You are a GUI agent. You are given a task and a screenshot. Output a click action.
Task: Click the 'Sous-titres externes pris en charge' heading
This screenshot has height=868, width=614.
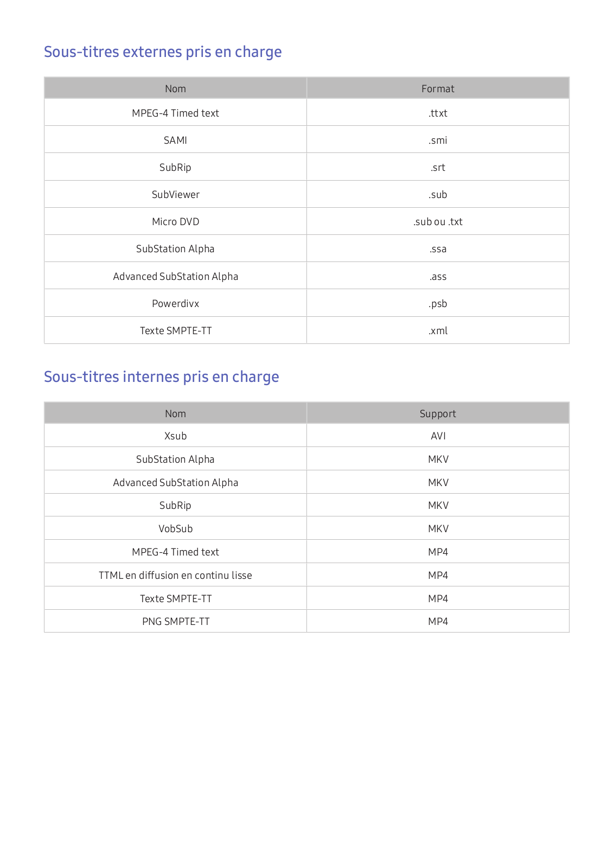pyautogui.click(x=163, y=52)
